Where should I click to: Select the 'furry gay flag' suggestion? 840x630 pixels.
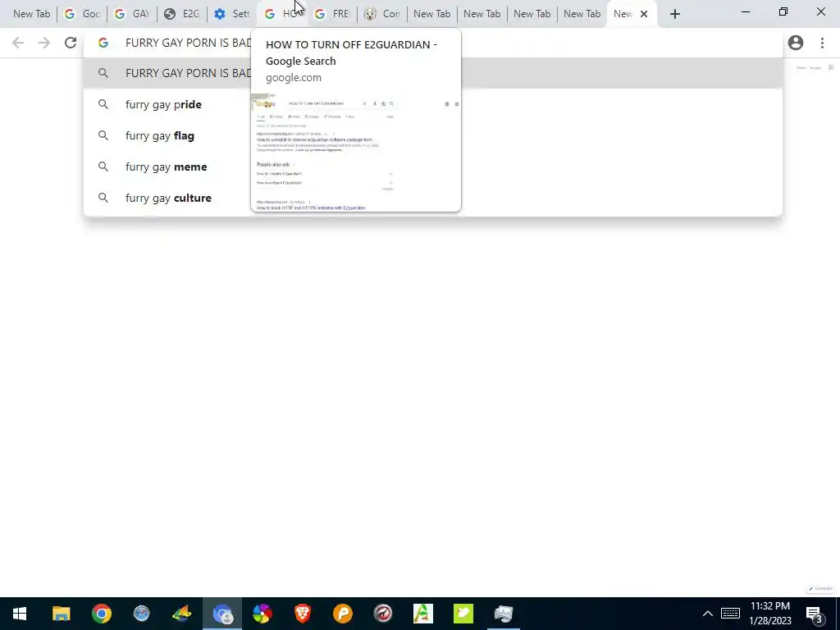(433, 135)
